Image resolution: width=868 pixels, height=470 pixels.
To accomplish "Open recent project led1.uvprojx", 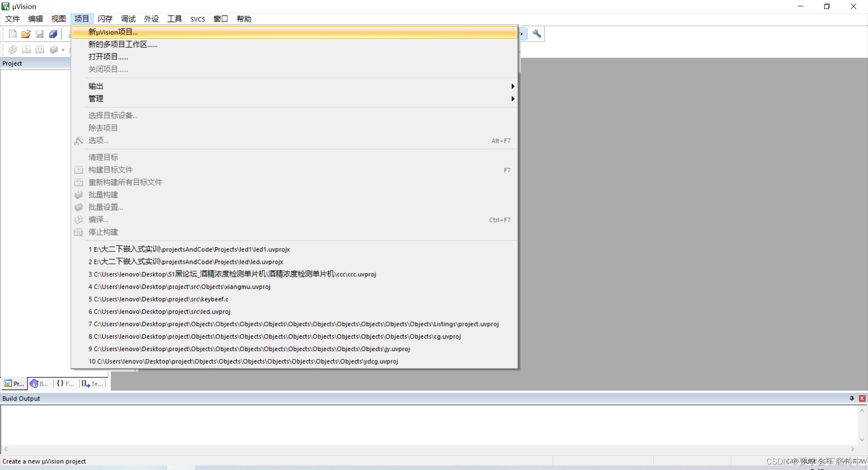I will (x=294, y=249).
